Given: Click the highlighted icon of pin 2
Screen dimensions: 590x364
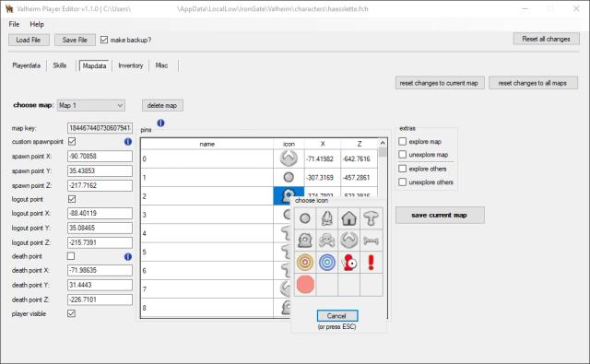Looking at the screenshot, I should click(289, 195).
